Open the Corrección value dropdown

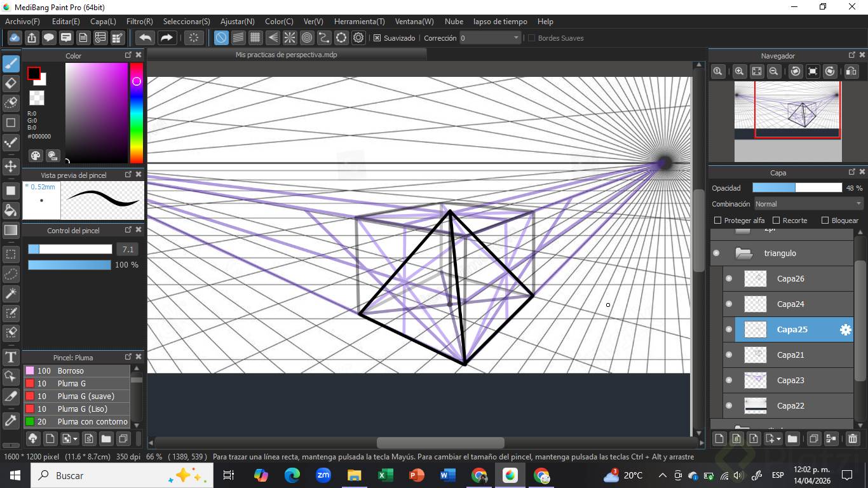pyautogui.click(x=516, y=38)
